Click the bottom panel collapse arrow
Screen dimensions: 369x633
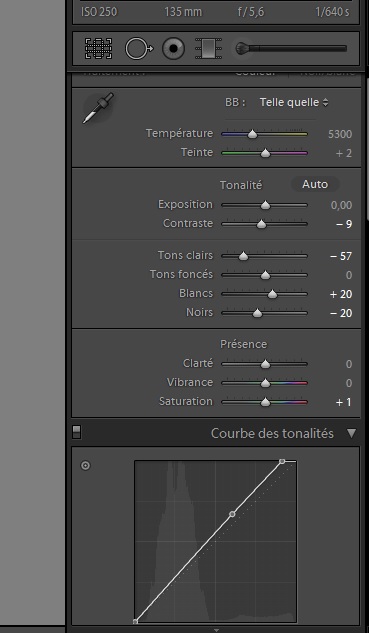coord(216,630)
